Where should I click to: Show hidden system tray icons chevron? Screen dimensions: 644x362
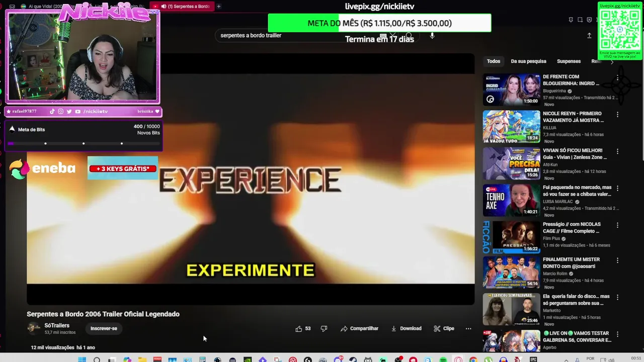[x=566, y=360]
